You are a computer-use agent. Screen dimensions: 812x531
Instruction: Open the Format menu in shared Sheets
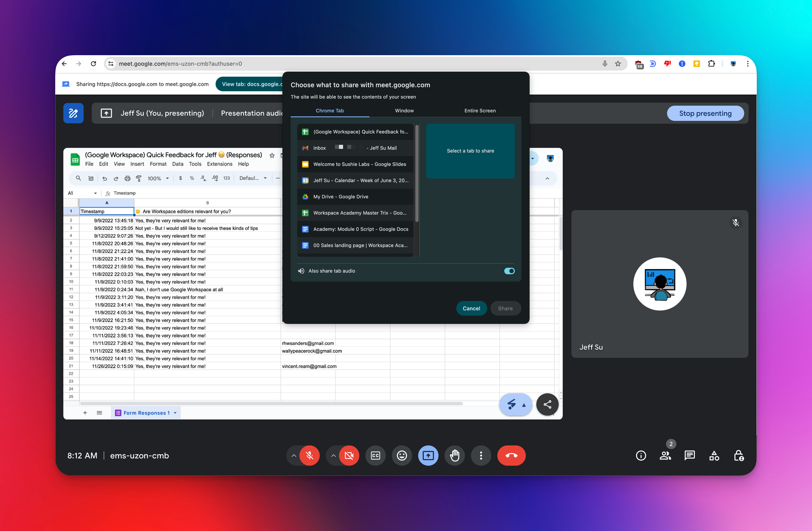[158, 164]
